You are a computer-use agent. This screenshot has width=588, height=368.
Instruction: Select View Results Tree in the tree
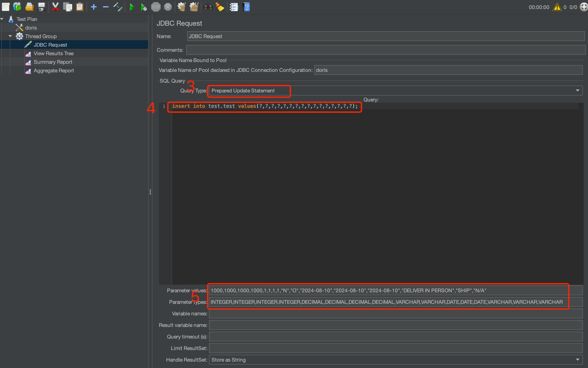[53, 53]
